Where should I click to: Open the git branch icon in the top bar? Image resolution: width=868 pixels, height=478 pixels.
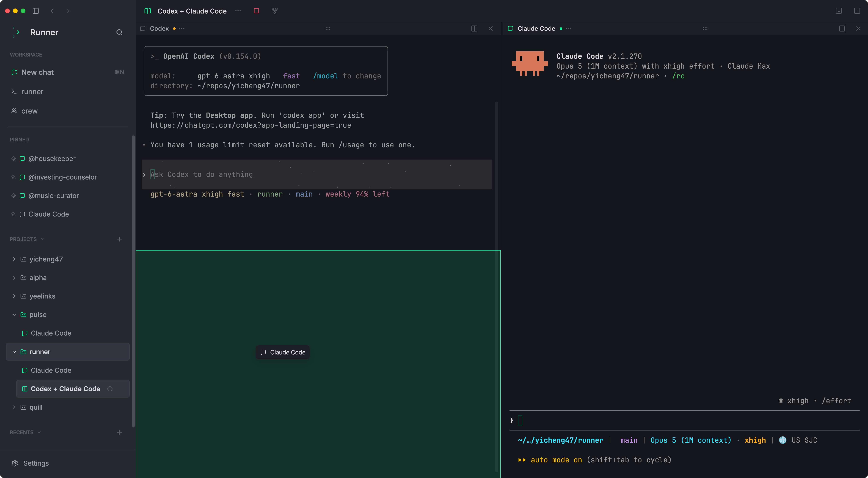tap(275, 11)
